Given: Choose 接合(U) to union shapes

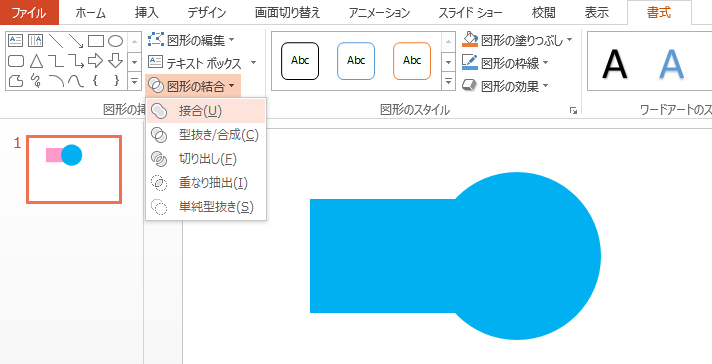Looking at the screenshot, I should click(206, 112).
